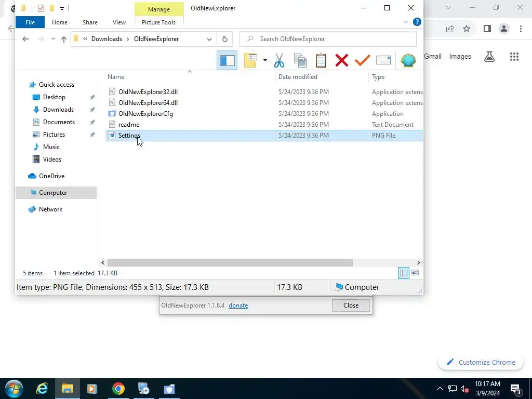Open the File ribbon menu
The image size is (532, 399).
30,22
